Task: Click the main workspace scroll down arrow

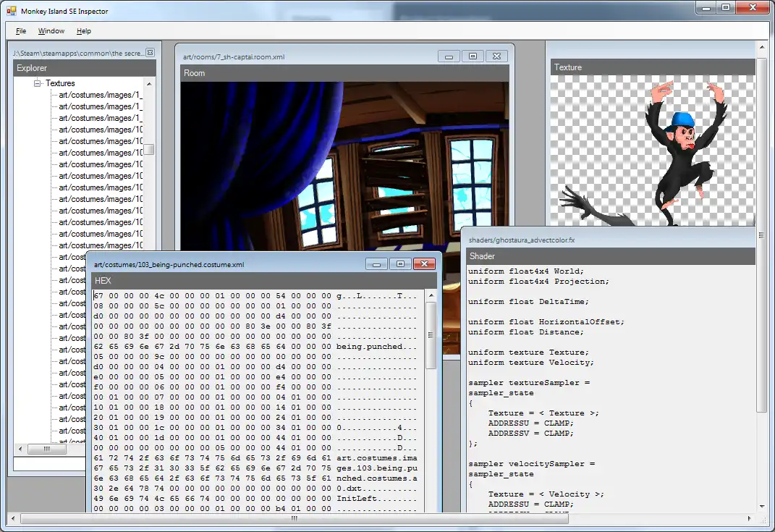Action: [x=762, y=506]
